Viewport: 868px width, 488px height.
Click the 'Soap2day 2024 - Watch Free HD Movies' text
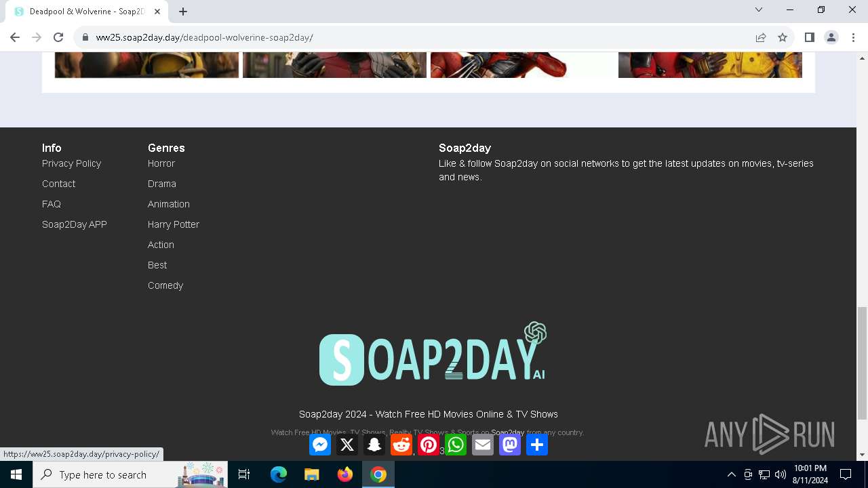pyautogui.click(x=429, y=414)
